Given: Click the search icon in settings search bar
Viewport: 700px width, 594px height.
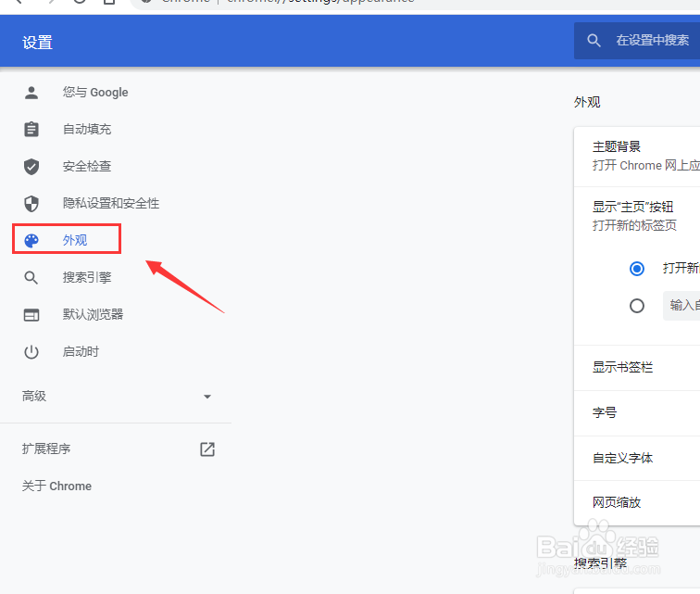Looking at the screenshot, I should [594, 40].
